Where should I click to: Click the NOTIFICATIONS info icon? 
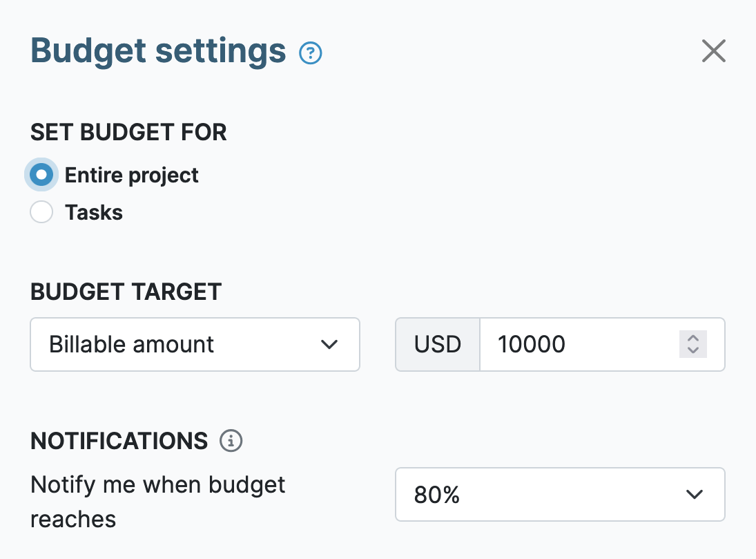(x=231, y=441)
